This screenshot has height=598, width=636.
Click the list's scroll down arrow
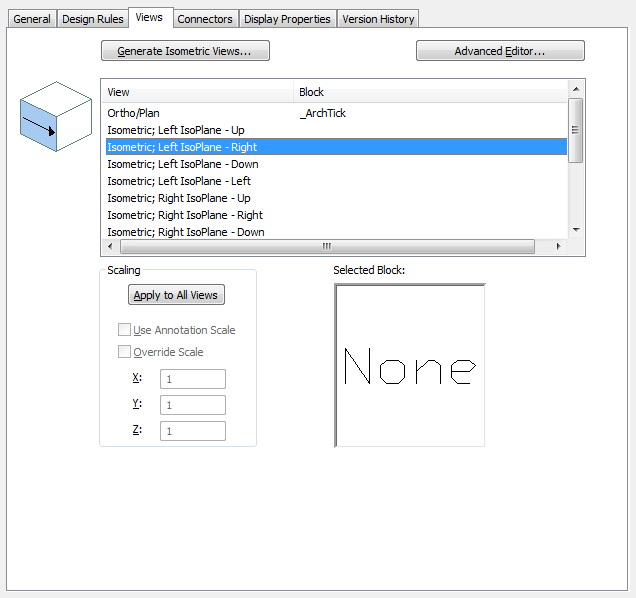click(576, 230)
